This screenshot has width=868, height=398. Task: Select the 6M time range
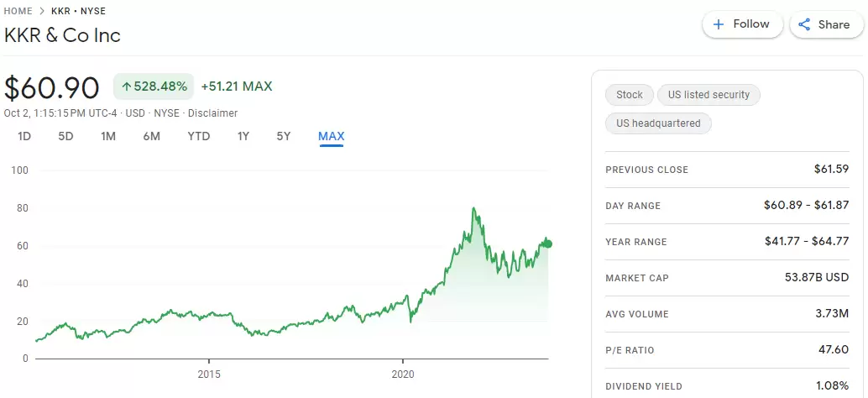(x=151, y=136)
